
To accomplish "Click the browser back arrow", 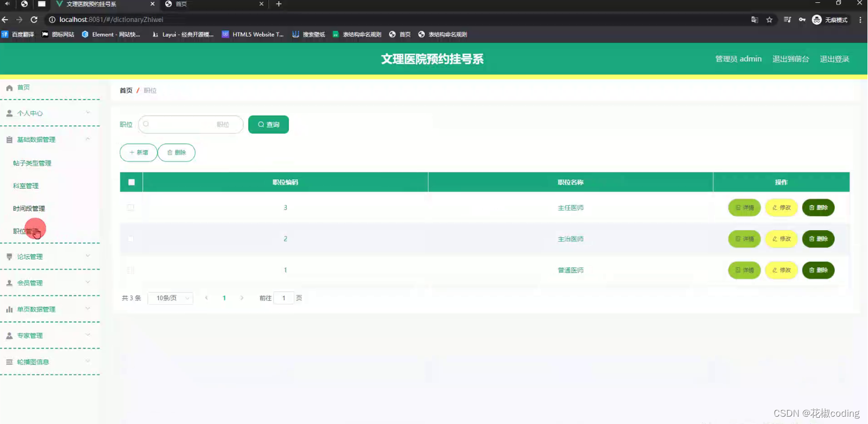I will point(5,20).
